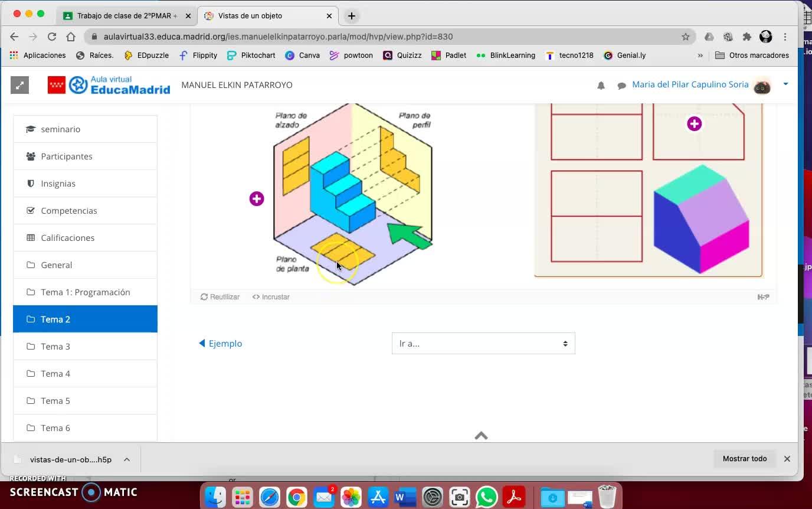The width and height of the screenshot is (812, 509).
Task: Toggle the full-screen arrows icon beside the EducaMadrid logo
Action: coord(19,85)
